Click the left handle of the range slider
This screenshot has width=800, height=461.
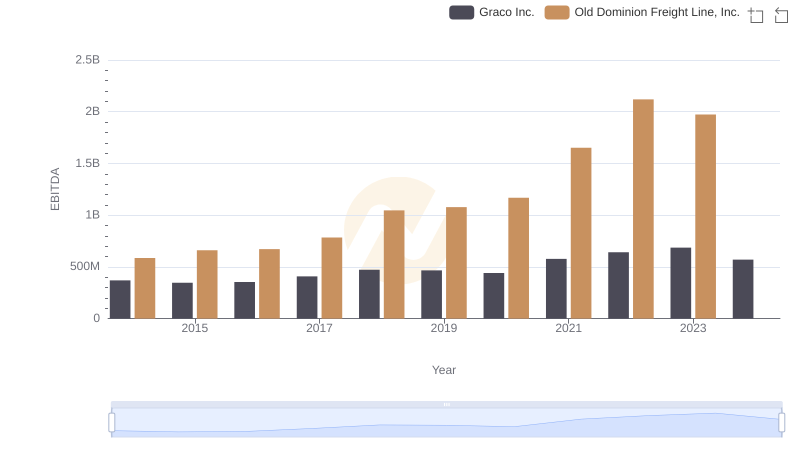coord(112,422)
